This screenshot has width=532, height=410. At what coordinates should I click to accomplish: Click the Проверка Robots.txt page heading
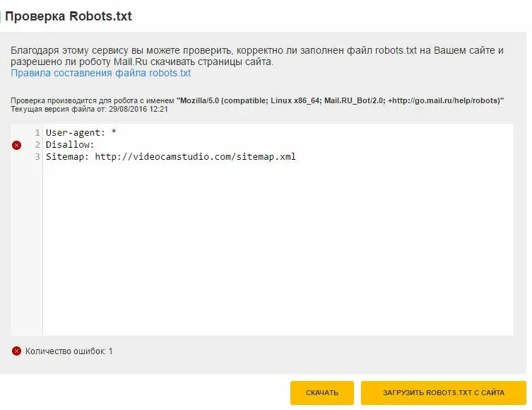point(69,16)
